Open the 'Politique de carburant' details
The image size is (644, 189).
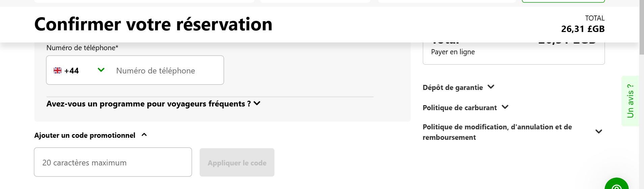[460, 108]
